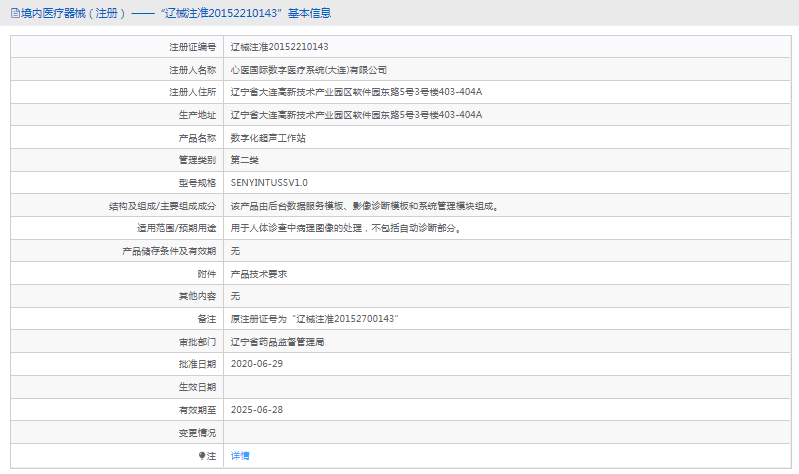Viewport: 799px width, 474px height.
Task: Select the approving department 辽宁省药品监督管理局
Action: pyautogui.click(x=277, y=341)
